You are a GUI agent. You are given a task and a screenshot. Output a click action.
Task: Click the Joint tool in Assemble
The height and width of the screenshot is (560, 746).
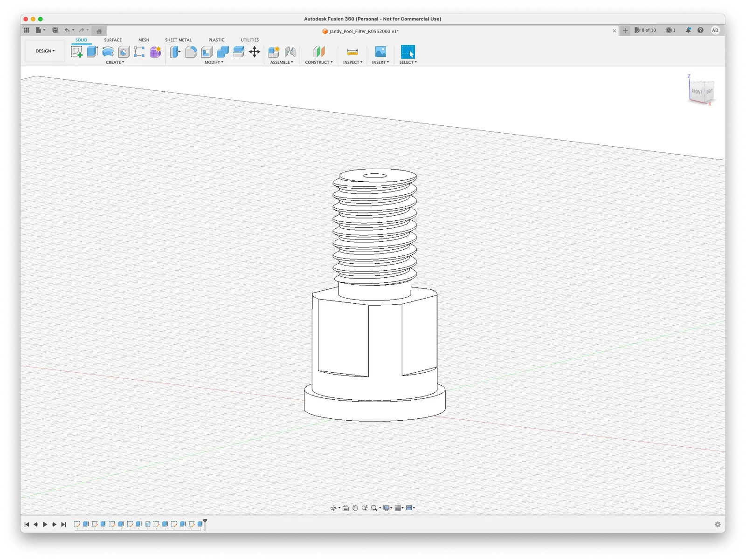(x=290, y=52)
